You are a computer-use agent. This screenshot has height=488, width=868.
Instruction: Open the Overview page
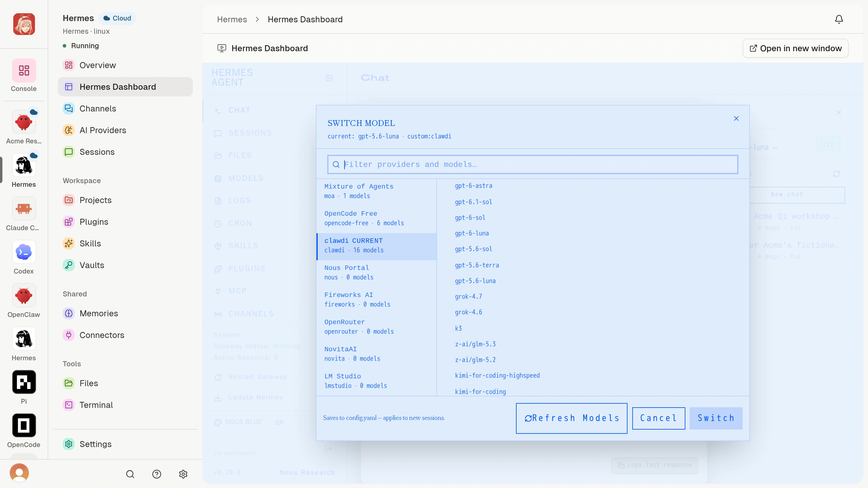tap(125, 65)
